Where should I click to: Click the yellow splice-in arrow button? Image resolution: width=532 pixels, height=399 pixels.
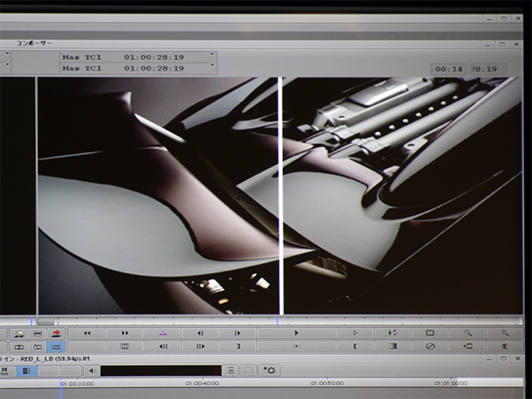[x=19, y=333]
